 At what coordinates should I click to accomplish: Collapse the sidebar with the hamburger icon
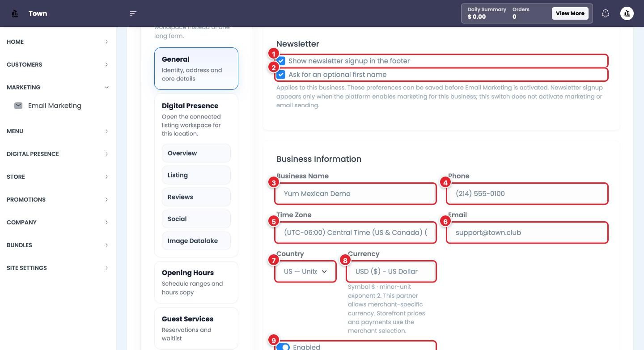pos(133,13)
